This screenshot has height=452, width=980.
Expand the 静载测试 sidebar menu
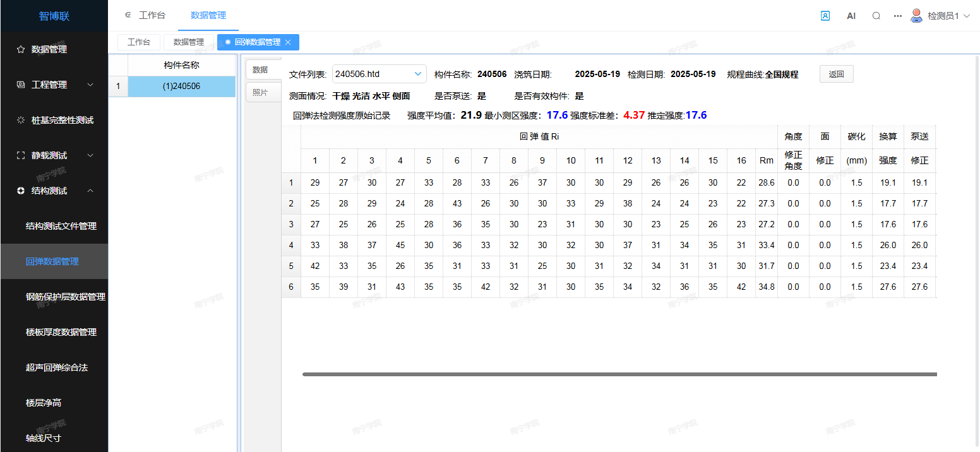pyautogui.click(x=90, y=155)
